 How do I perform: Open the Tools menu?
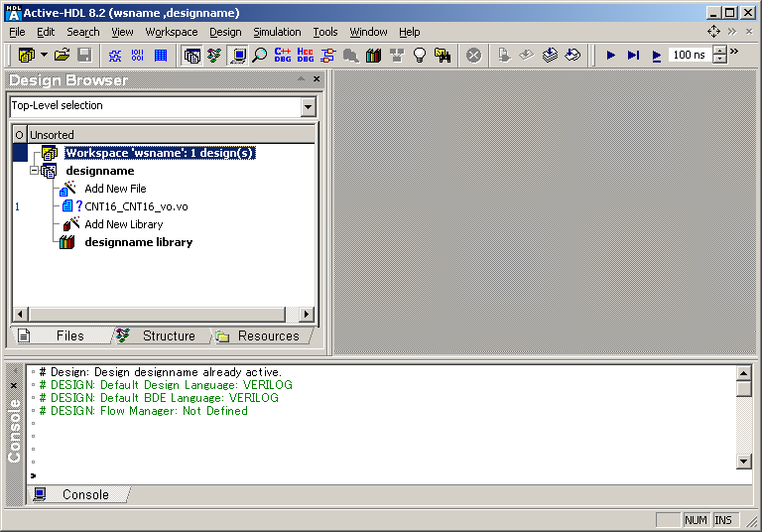pyautogui.click(x=325, y=32)
